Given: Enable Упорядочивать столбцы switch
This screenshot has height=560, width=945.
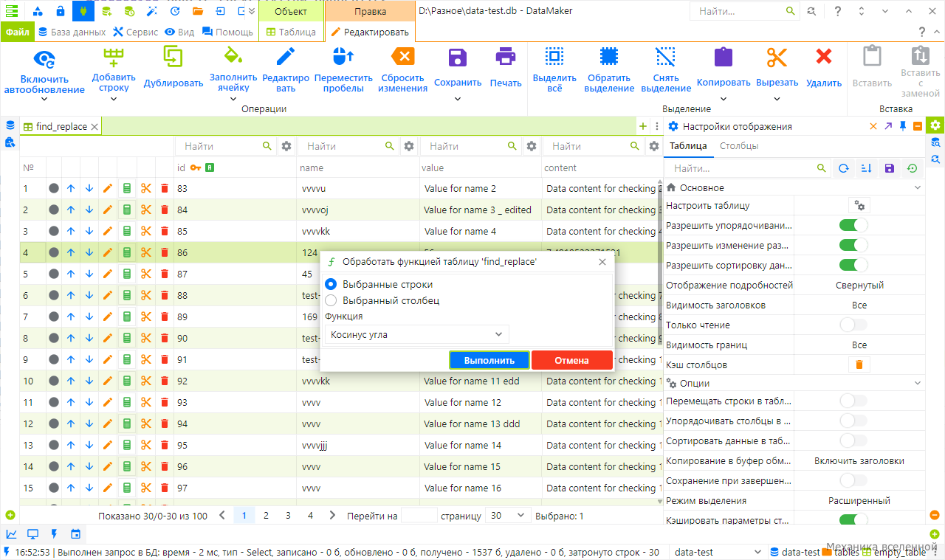Looking at the screenshot, I should coord(853,421).
